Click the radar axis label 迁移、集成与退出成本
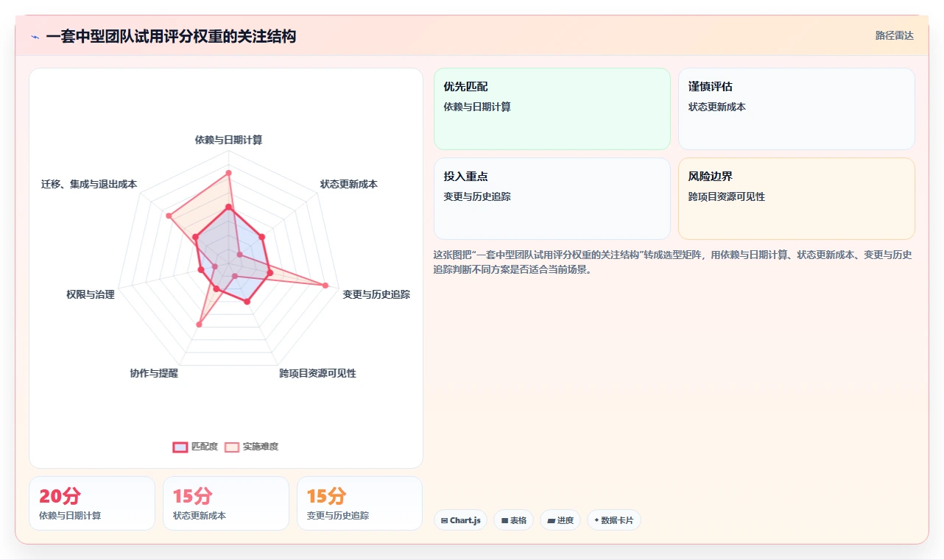 point(89,184)
